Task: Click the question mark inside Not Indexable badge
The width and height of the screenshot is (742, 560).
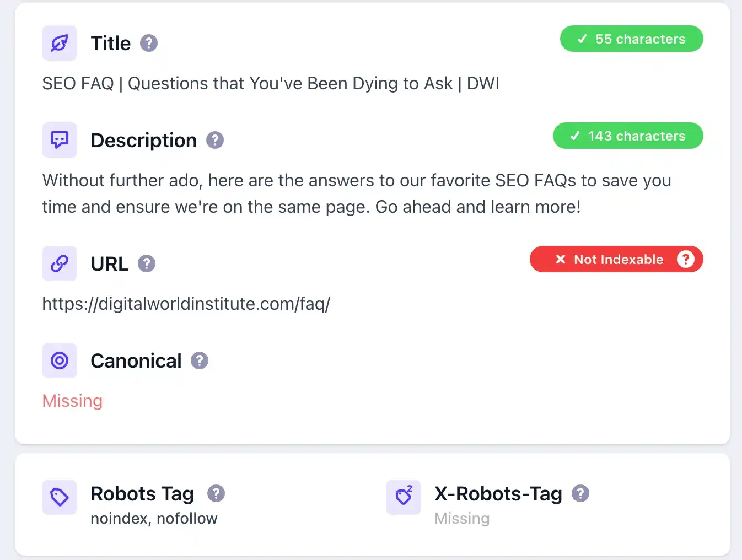Action: point(686,259)
